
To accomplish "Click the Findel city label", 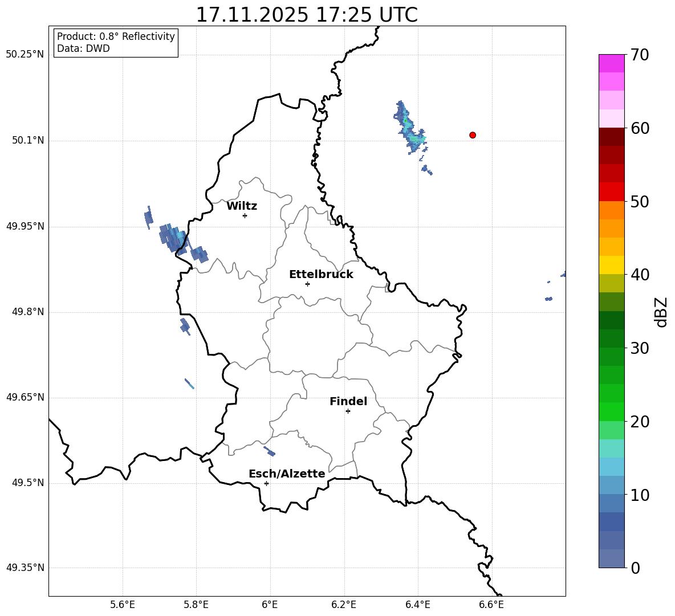I will point(348,401).
